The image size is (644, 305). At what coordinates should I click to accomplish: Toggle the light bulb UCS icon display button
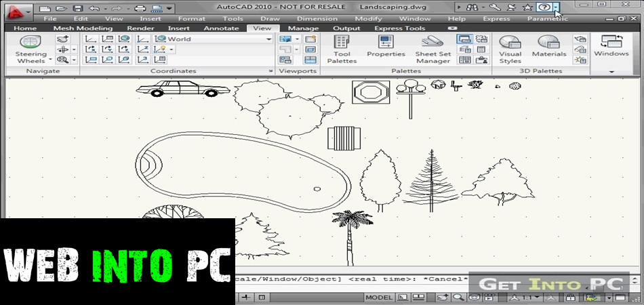coord(159,49)
